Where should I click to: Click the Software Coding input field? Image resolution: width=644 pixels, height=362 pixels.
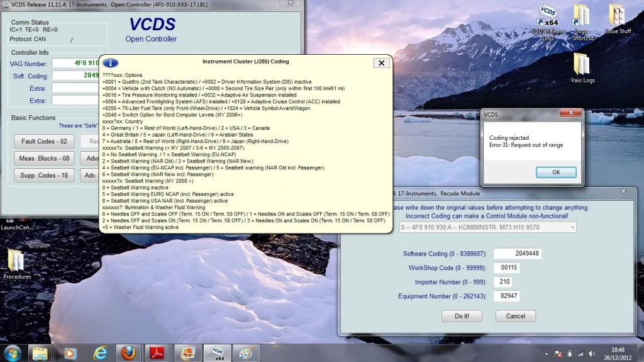[517, 253]
